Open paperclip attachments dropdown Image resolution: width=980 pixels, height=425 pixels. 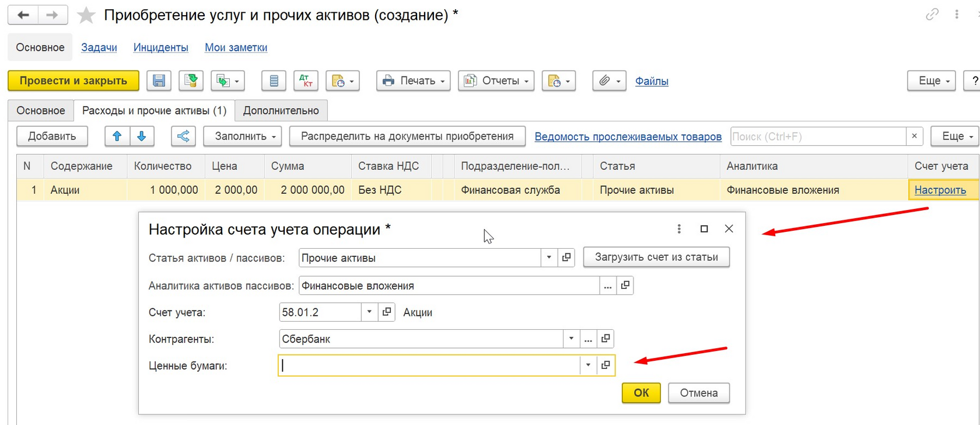coord(610,81)
